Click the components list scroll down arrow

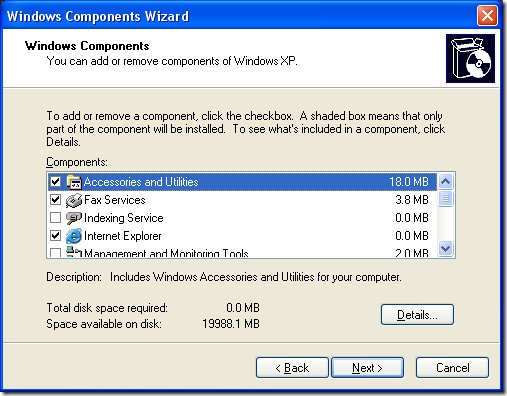coord(446,249)
